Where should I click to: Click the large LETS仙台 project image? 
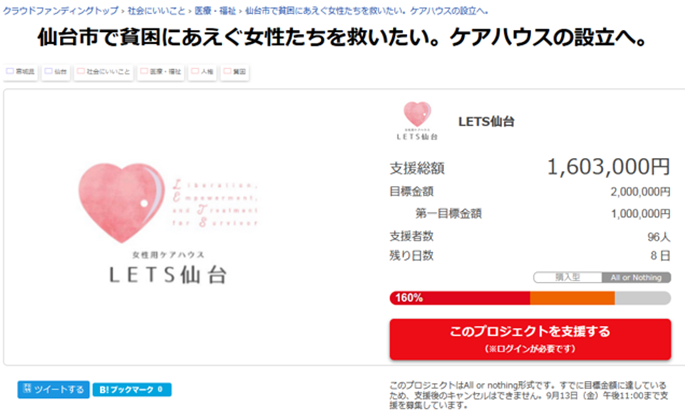tap(168, 224)
